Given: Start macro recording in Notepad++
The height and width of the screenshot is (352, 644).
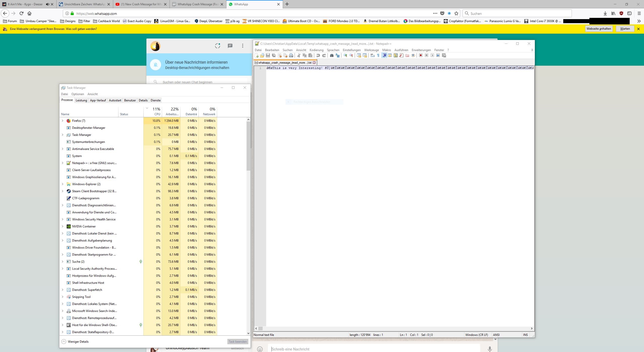Looking at the screenshot, I should [x=421, y=55].
